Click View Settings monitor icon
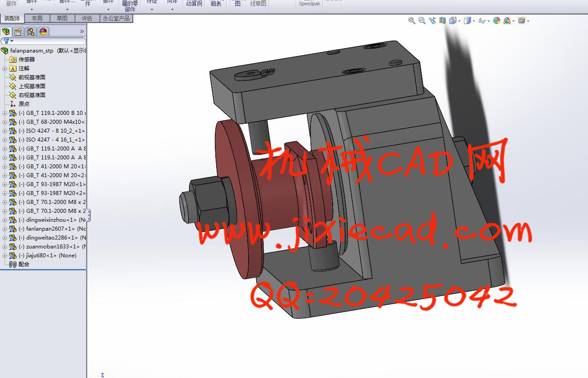Screen dimensions: 588x378 [x=522, y=20]
